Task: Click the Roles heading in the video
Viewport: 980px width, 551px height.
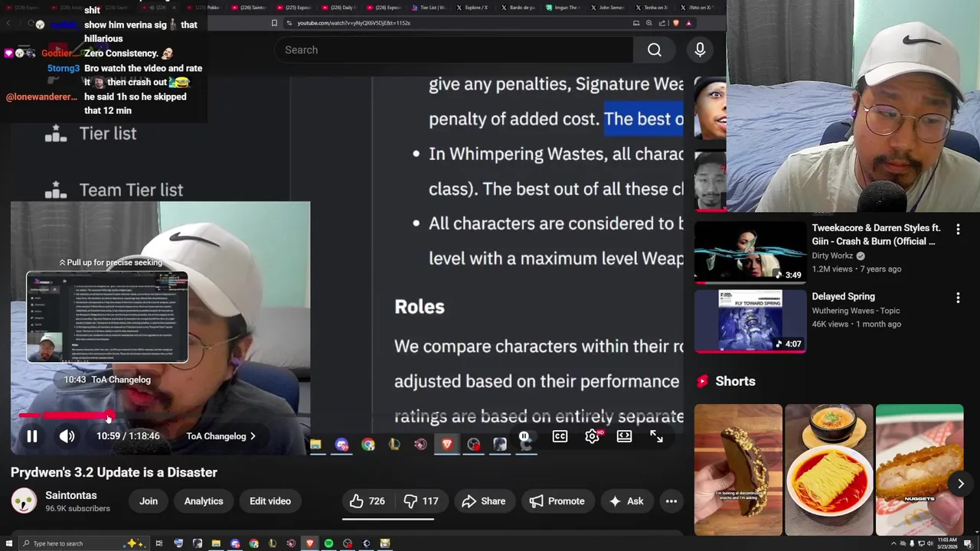Action: tap(419, 307)
